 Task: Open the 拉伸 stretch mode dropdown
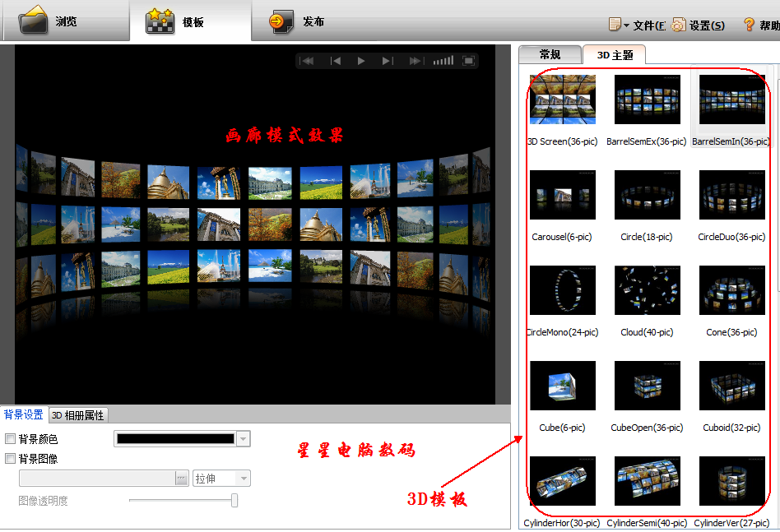click(x=221, y=478)
